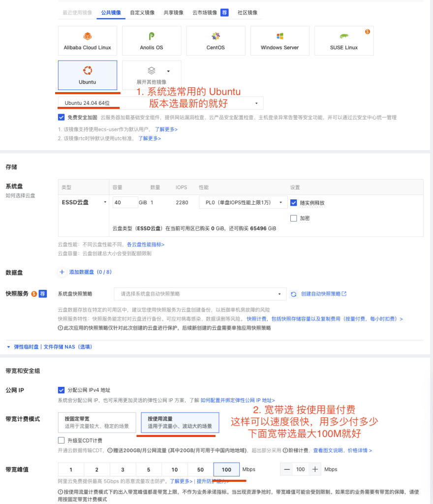Image resolution: width=433 pixels, height=504 pixels.
Task: Open the PL0 performance level dropdown
Action: tap(243, 202)
